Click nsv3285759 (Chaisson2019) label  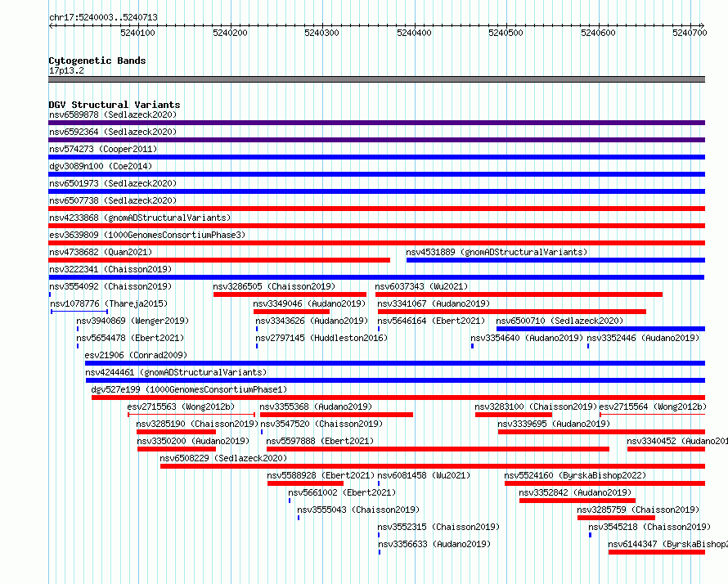click(638, 510)
